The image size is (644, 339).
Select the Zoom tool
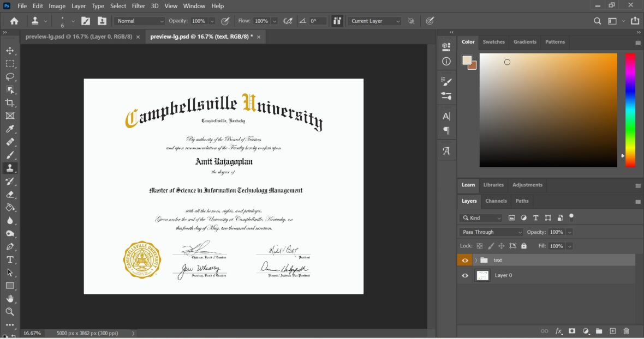click(x=10, y=312)
